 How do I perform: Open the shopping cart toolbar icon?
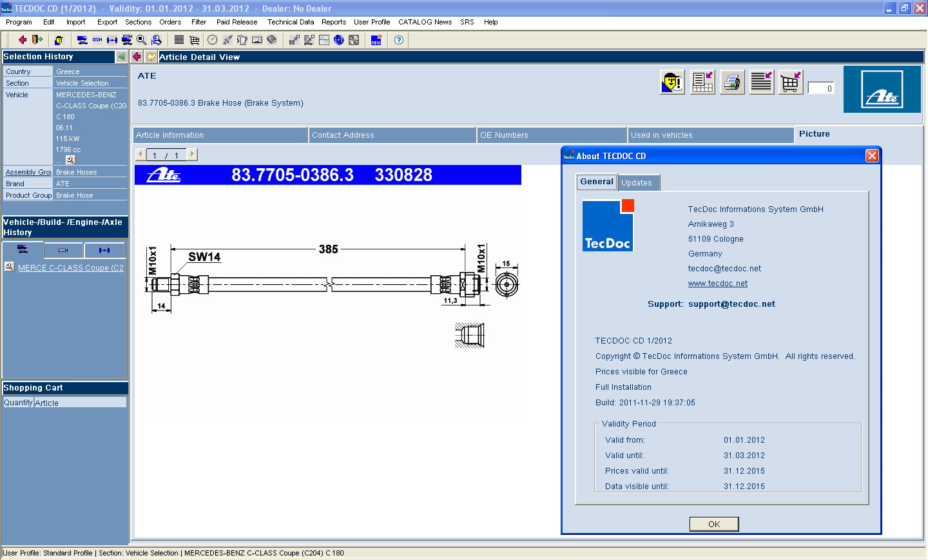pos(194,40)
